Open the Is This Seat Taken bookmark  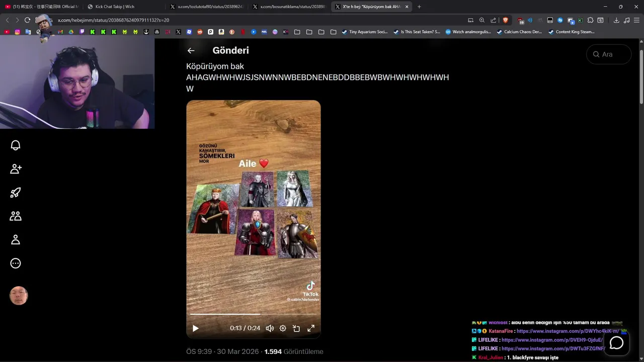[417, 32]
